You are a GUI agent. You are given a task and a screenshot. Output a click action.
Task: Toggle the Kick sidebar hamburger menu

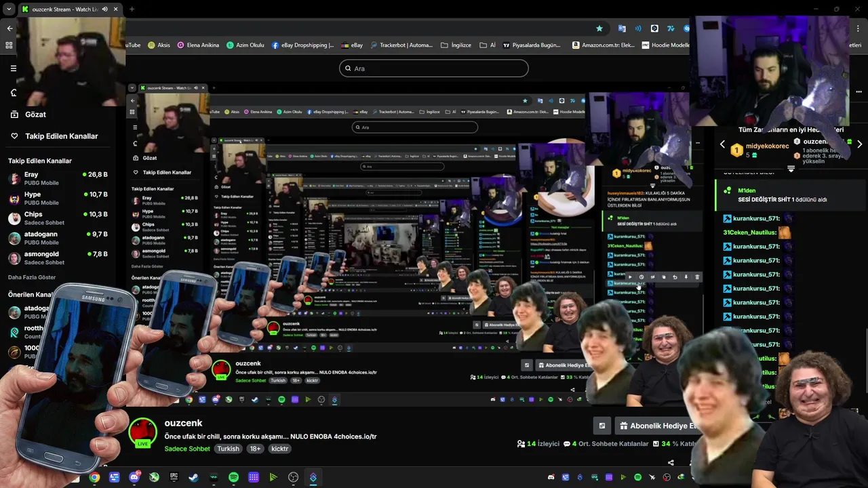tap(13, 68)
